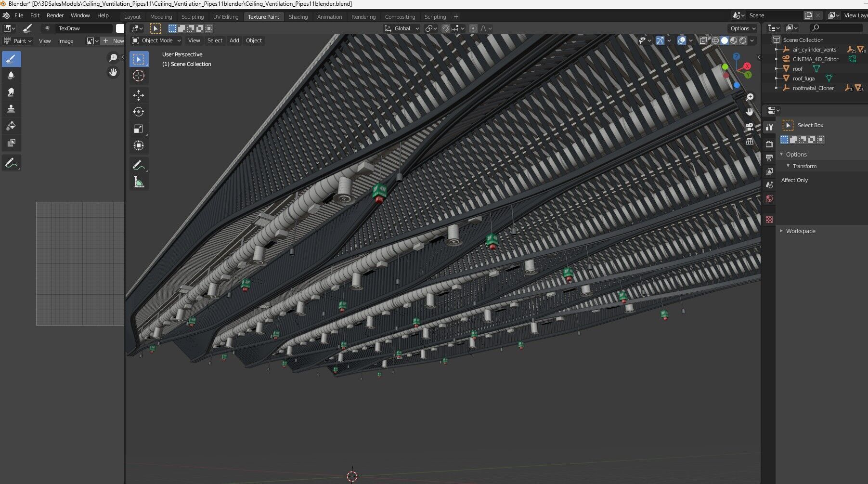
Task: Switch perspective/orthographic with grid gizmo
Action: [x=750, y=141]
